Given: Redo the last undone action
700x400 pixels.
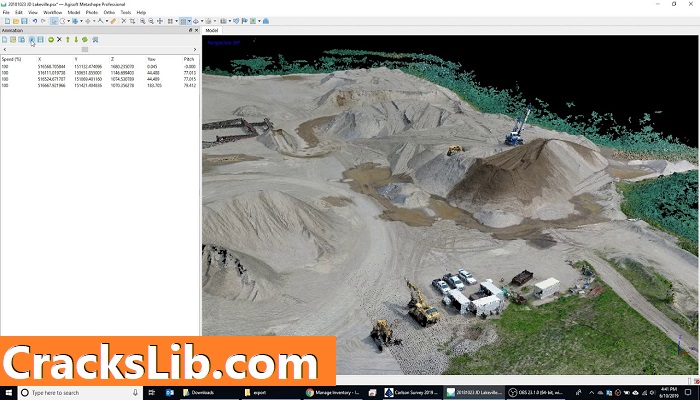Looking at the screenshot, I should pos(43,21).
